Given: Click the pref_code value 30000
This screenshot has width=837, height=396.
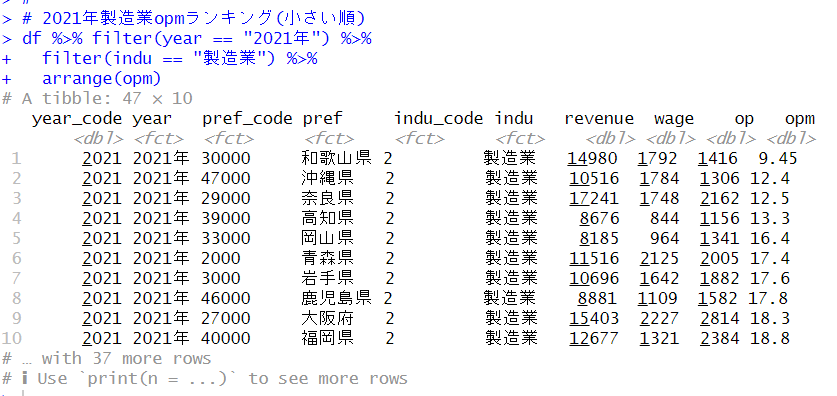Looking at the screenshot, I should 226,159.
